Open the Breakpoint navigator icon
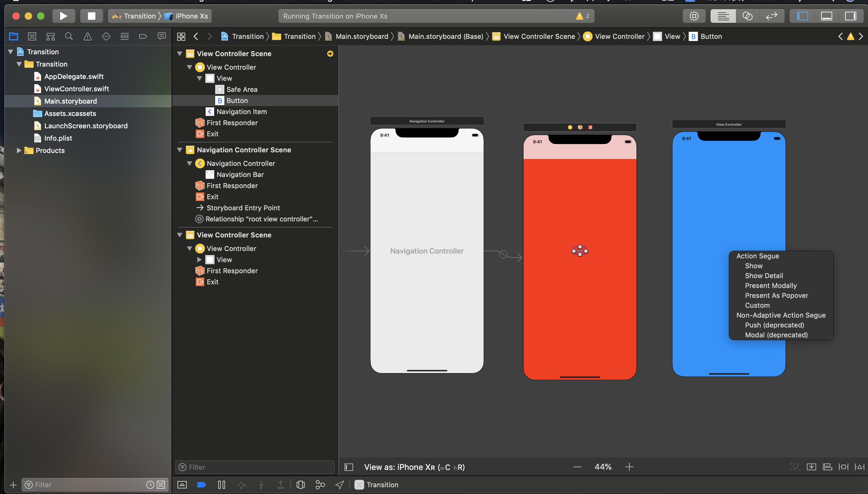The width and height of the screenshot is (868, 494). tap(143, 36)
